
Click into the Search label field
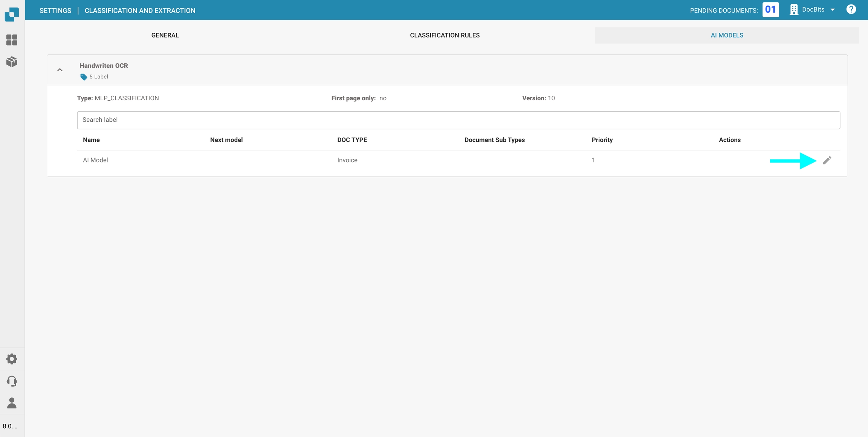click(x=458, y=120)
